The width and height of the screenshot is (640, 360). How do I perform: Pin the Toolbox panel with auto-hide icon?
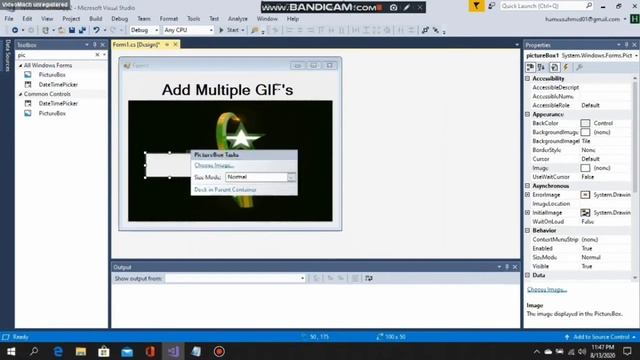(x=95, y=44)
